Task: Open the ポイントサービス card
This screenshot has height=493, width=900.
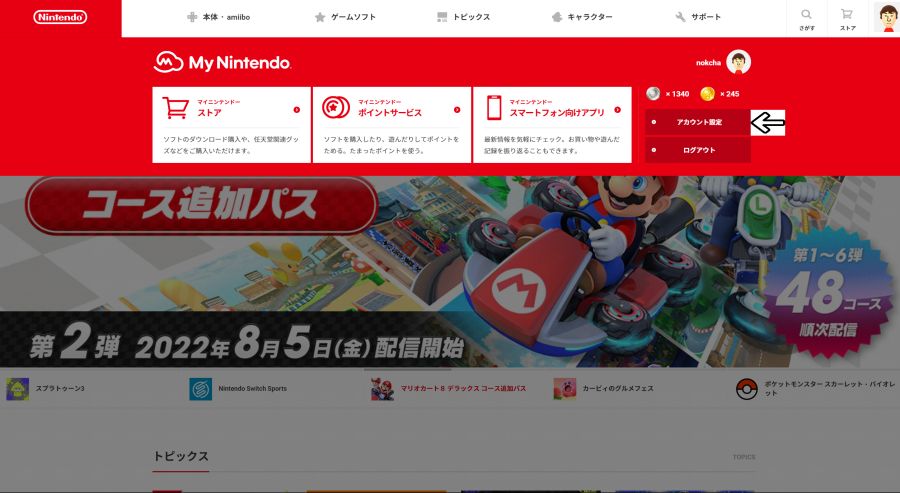Action: click(391, 124)
